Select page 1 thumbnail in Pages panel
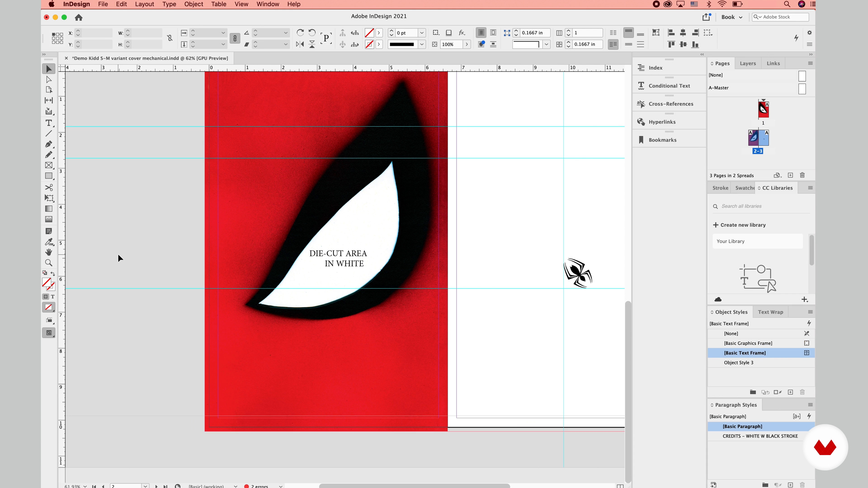 pos(764,109)
